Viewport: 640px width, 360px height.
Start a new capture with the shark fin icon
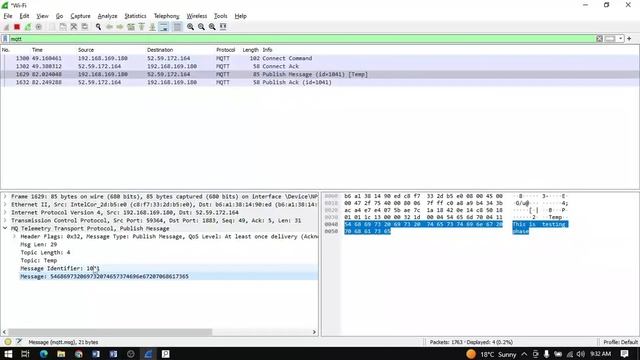(x=6, y=27)
